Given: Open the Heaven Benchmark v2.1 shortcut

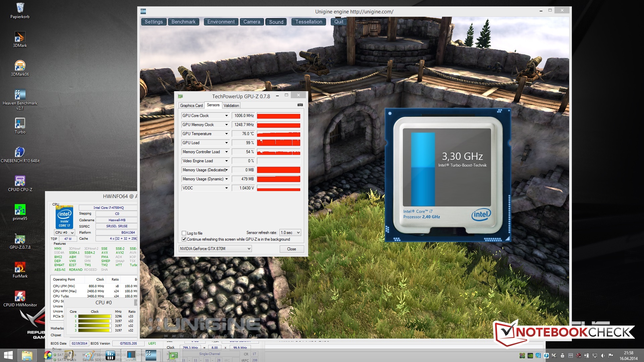Looking at the screenshot, I should pyautogui.click(x=20, y=95).
